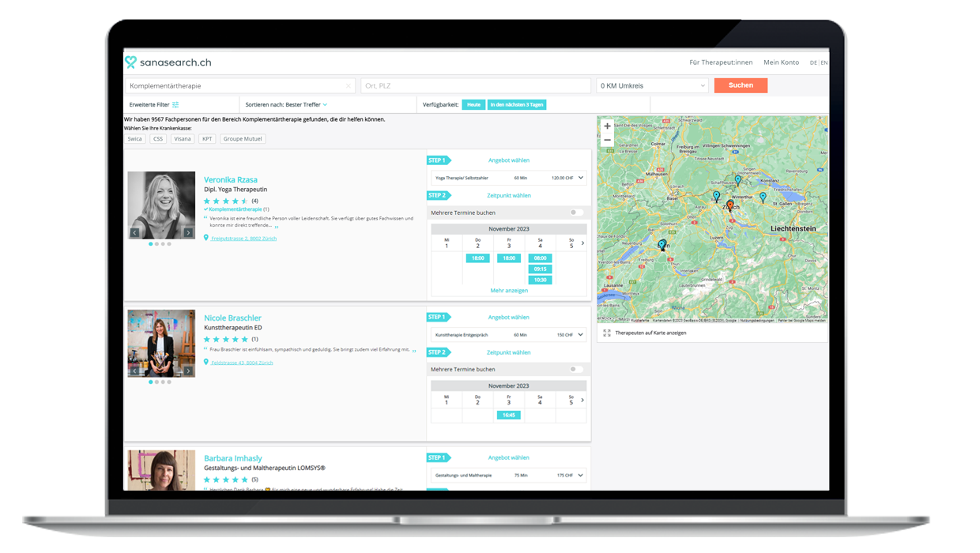Show next photo of Veronika Rzasa
The height and width of the screenshot is (553, 980).
tap(188, 232)
